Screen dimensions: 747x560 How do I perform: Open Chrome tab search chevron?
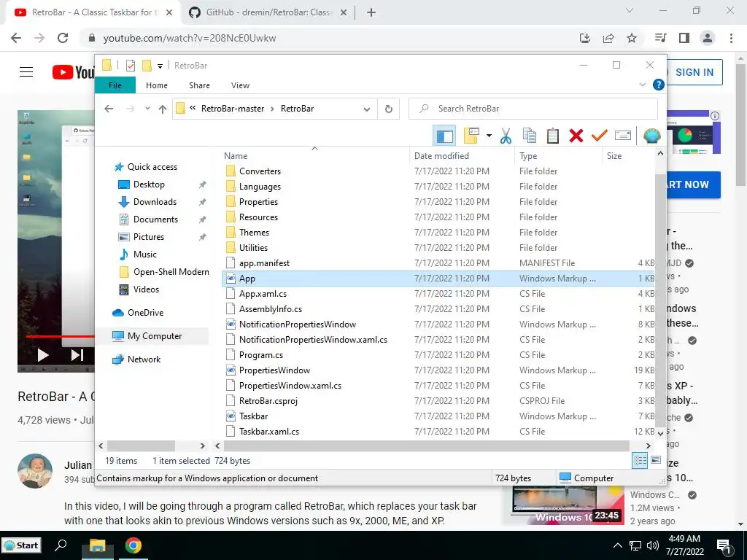[630, 10]
